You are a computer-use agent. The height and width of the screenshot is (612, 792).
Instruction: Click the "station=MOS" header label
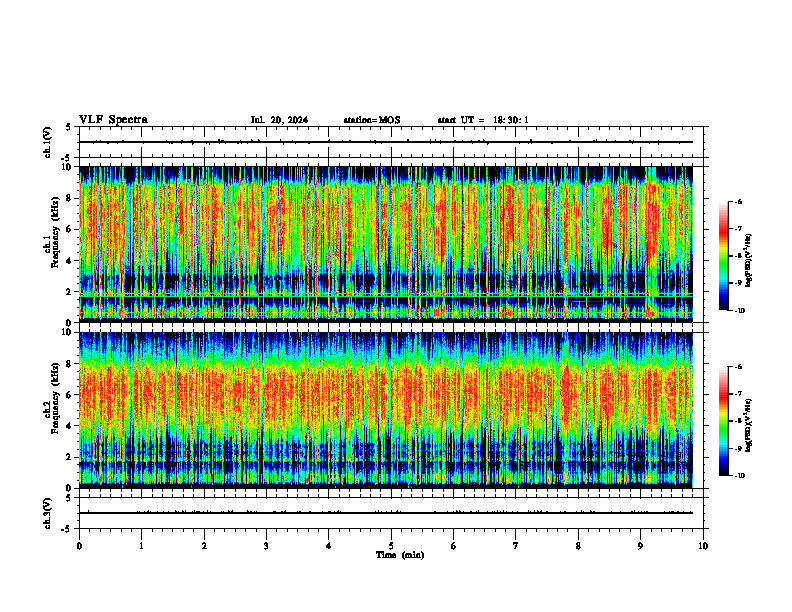click(372, 120)
